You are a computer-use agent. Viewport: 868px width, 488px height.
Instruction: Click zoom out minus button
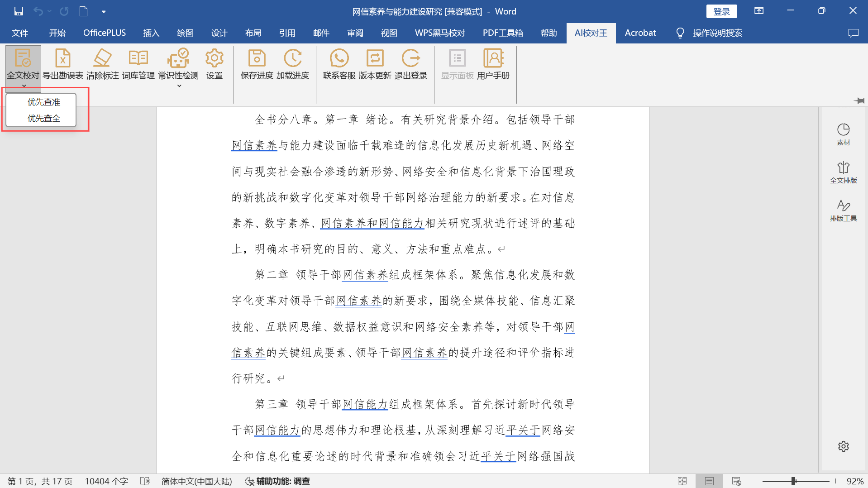coord(756,481)
